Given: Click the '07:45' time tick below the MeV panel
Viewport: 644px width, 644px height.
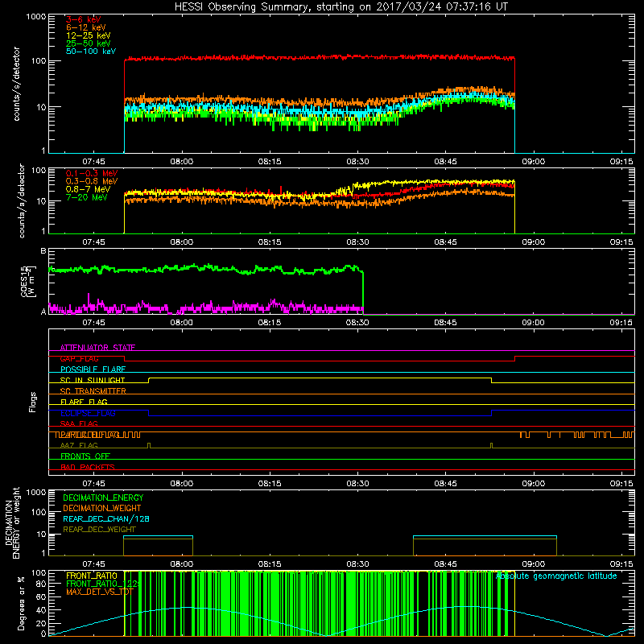Looking at the screenshot, I should [93, 242].
